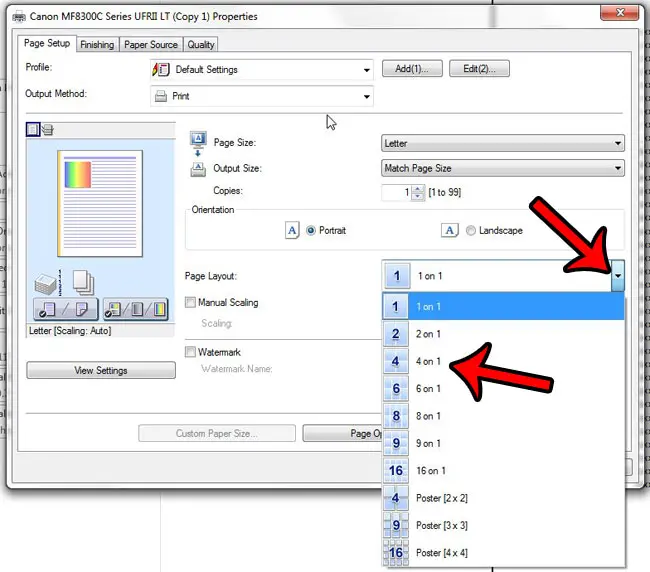Click the '6' layout icon in list

(395, 389)
